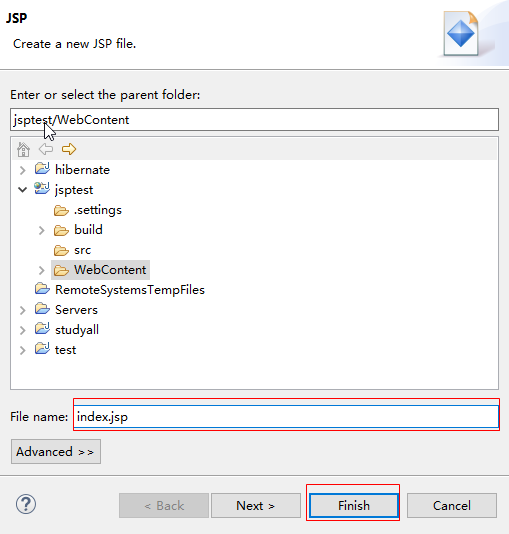
Task: Click the Next > button
Action: coord(256,505)
